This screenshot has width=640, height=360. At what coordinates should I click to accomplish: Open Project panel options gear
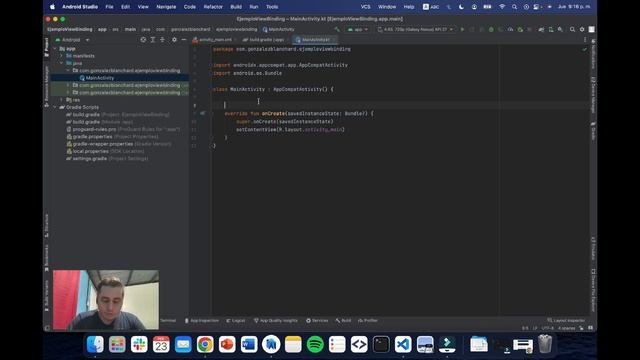point(174,40)
